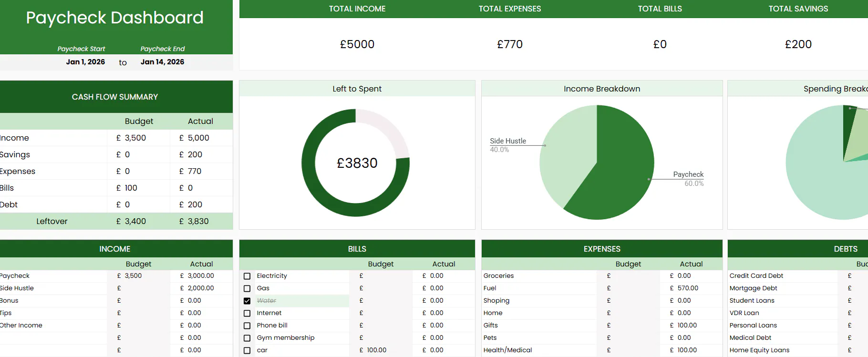Select the Medical Debt label
The height and width of the screenshot is (357, 868).
coord(750,338)
